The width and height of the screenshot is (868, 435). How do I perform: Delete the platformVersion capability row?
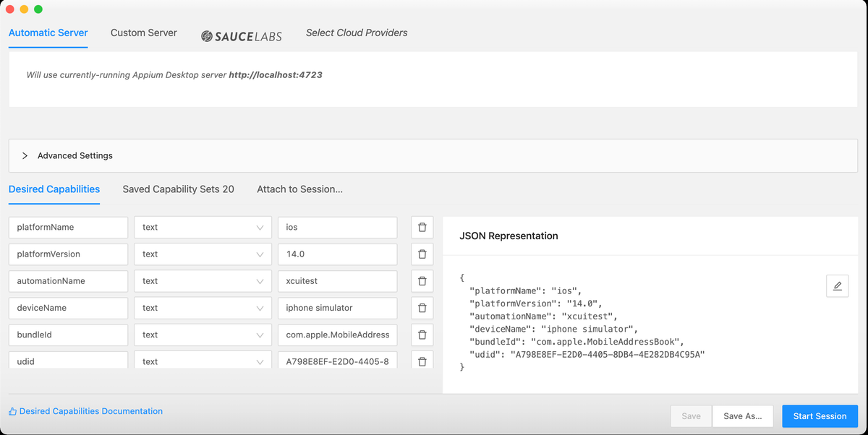(422, 254)
